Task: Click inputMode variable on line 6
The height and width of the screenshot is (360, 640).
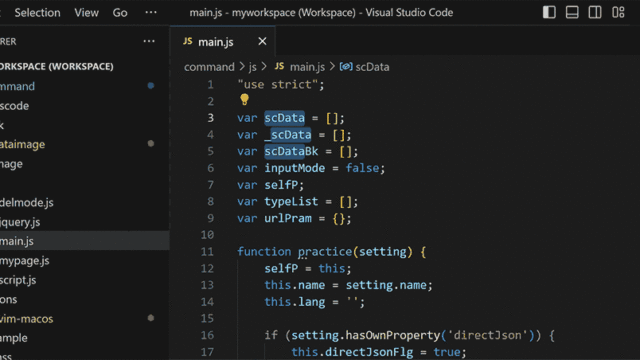Action: pyautogui.click(x=295, y=168)
